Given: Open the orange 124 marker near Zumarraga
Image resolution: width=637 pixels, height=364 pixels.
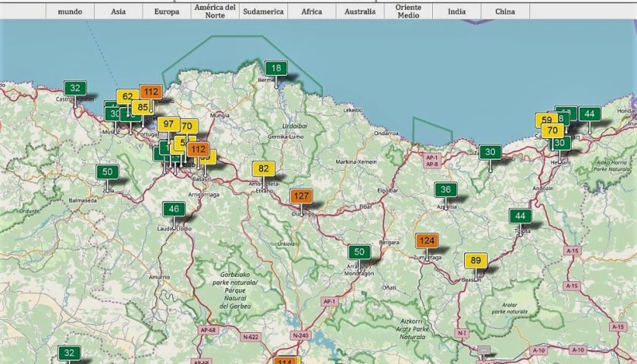Looking at the screenshot, I should tap(427, 241).
